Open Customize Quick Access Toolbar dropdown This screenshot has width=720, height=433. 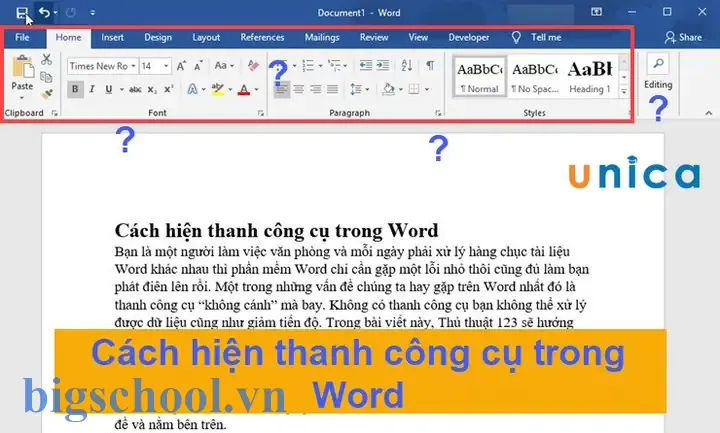click(93, 13)
